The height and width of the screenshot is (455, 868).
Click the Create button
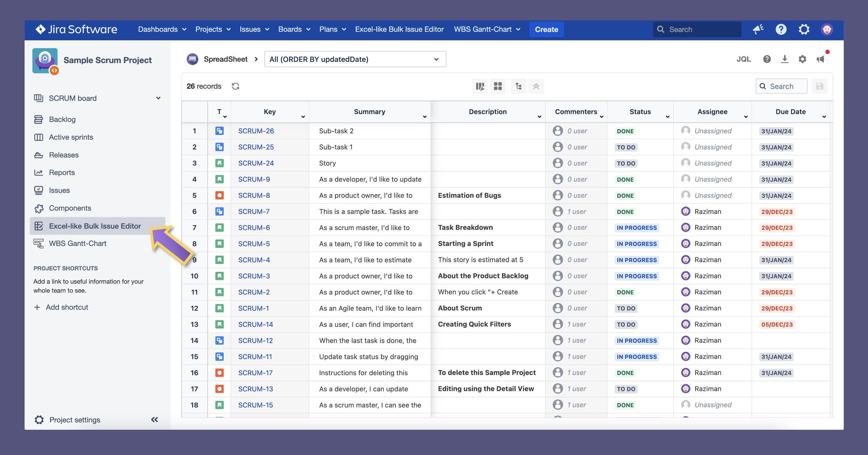546,29
